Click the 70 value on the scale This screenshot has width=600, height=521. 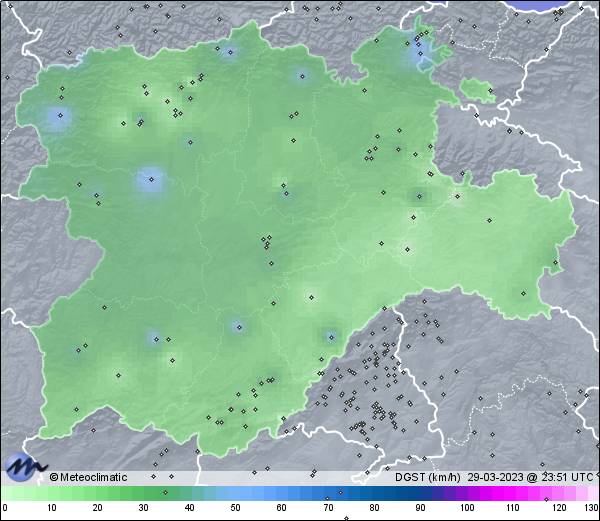pyautogui.click(x=328, y=508)
